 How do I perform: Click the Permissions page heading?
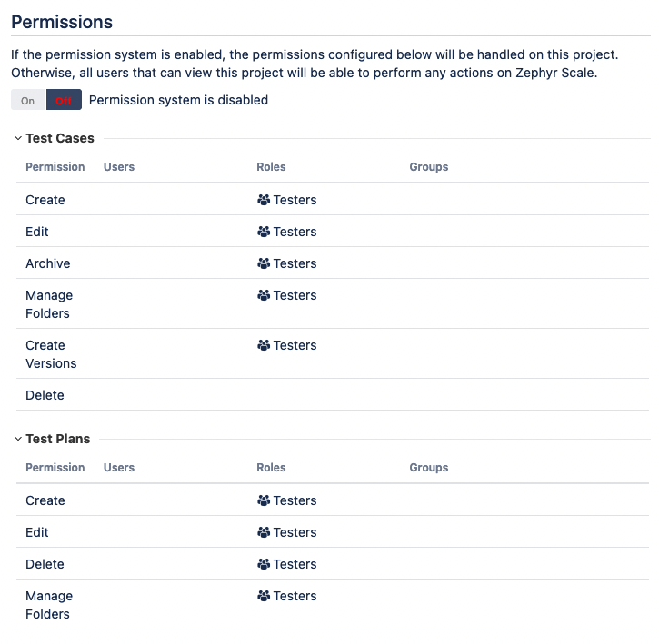62,22
